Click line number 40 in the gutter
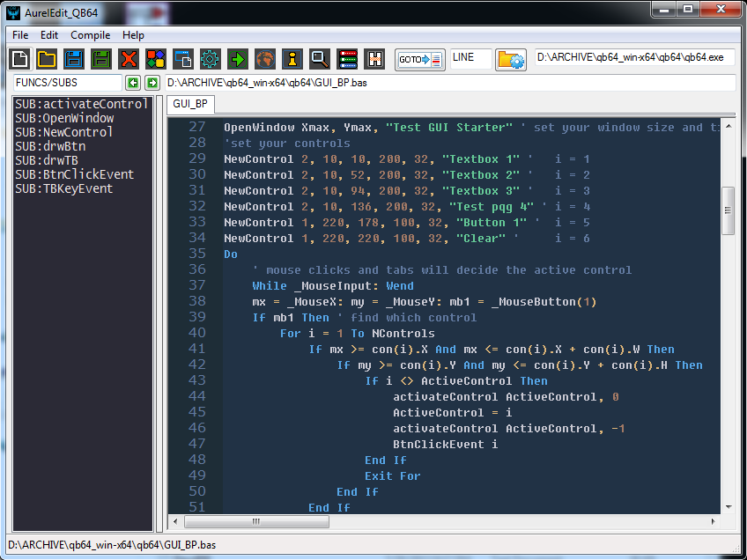 (196, 332)
